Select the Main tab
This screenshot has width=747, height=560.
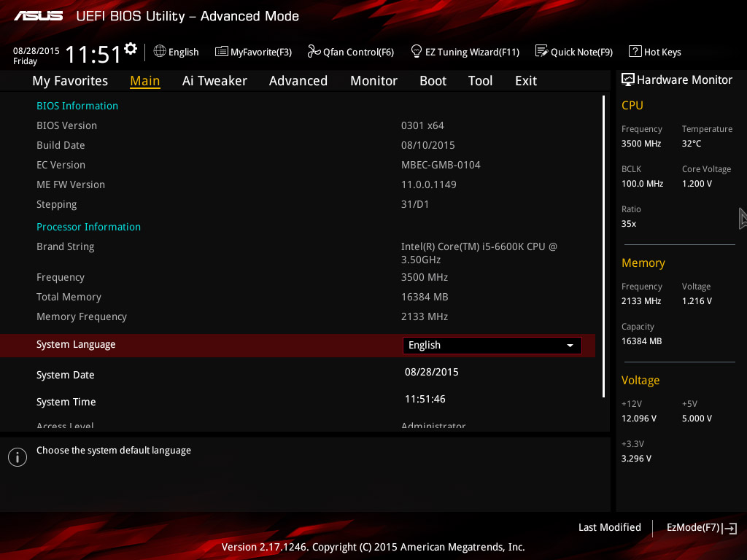[145, 81]
